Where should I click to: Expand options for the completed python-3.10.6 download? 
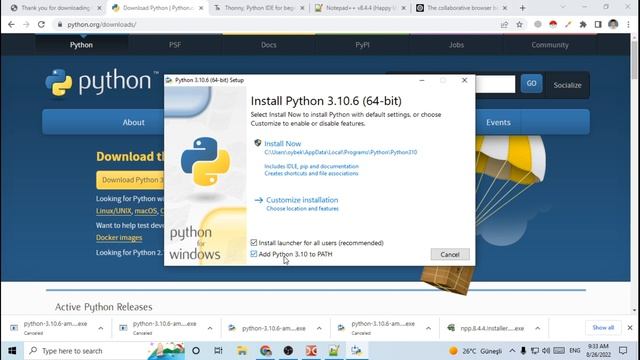pyautogui.click(x=319, y=328)
